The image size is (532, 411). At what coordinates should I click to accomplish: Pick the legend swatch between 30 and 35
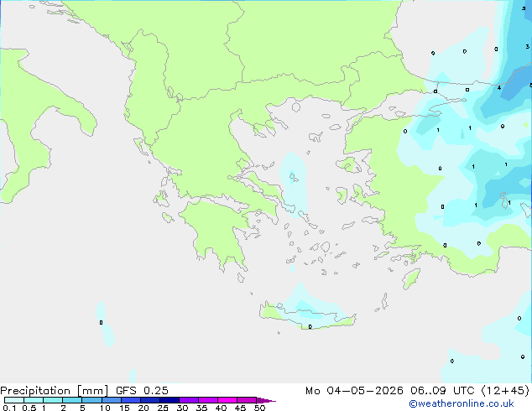point(188,400)
